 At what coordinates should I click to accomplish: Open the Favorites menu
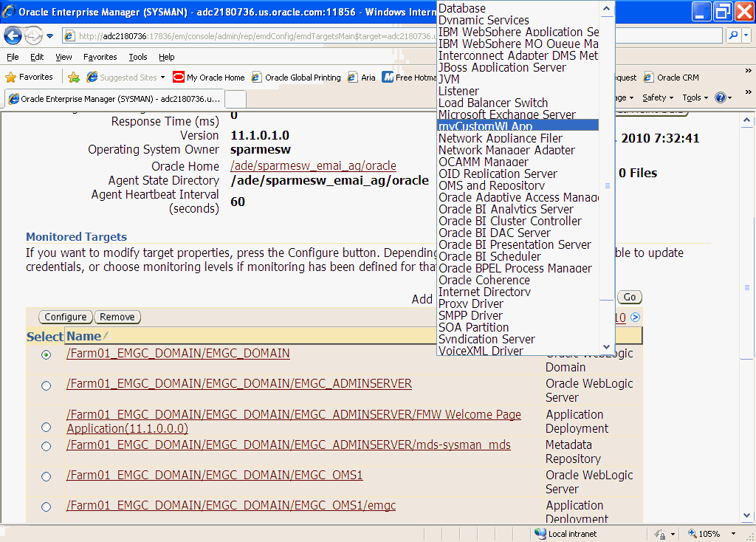pyautogui.click(x=100, y=57)
